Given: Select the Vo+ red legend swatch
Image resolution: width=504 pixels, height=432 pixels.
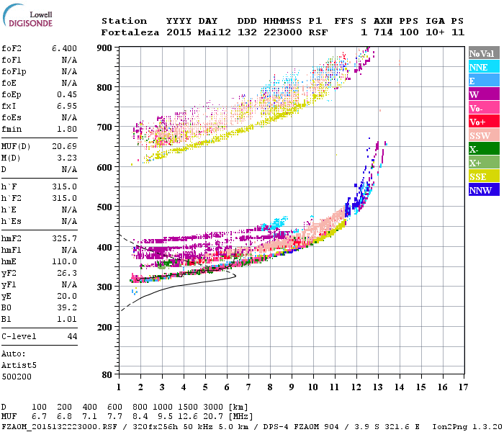Looking at the screenshot, I should click(484, 122).
